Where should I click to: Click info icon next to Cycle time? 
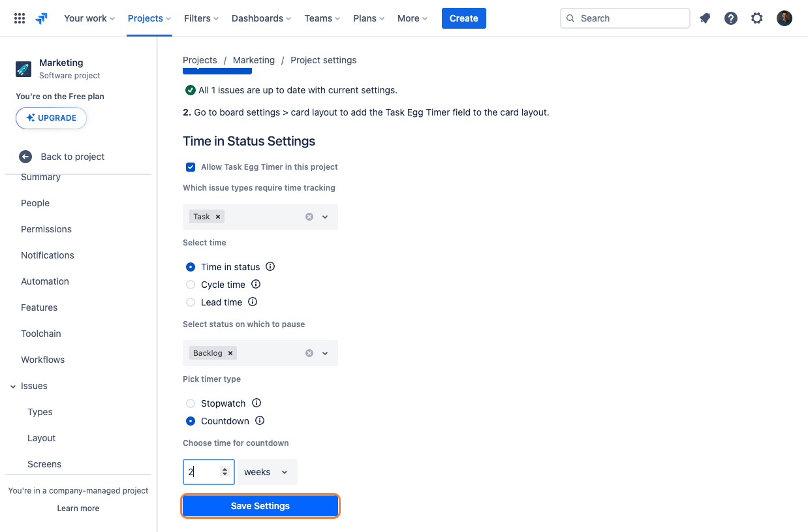[256, 284]
